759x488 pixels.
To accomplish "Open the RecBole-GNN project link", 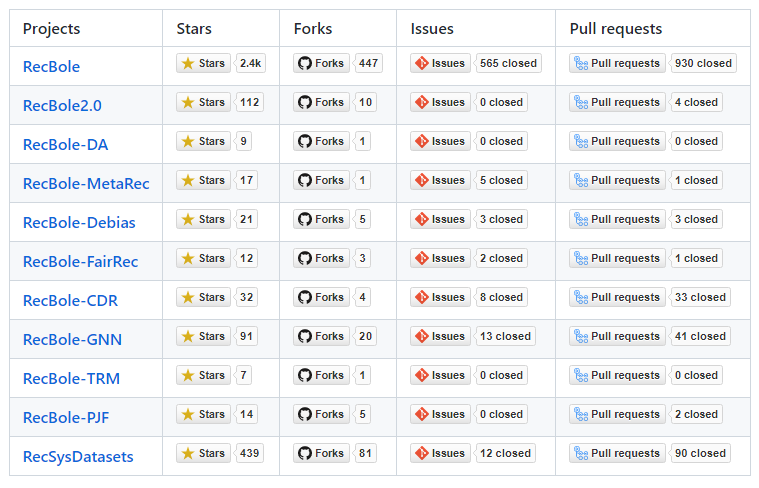I will 72,340.
